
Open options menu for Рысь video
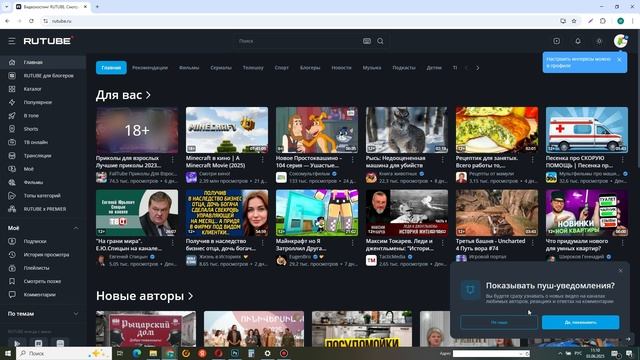click(442, 160)
